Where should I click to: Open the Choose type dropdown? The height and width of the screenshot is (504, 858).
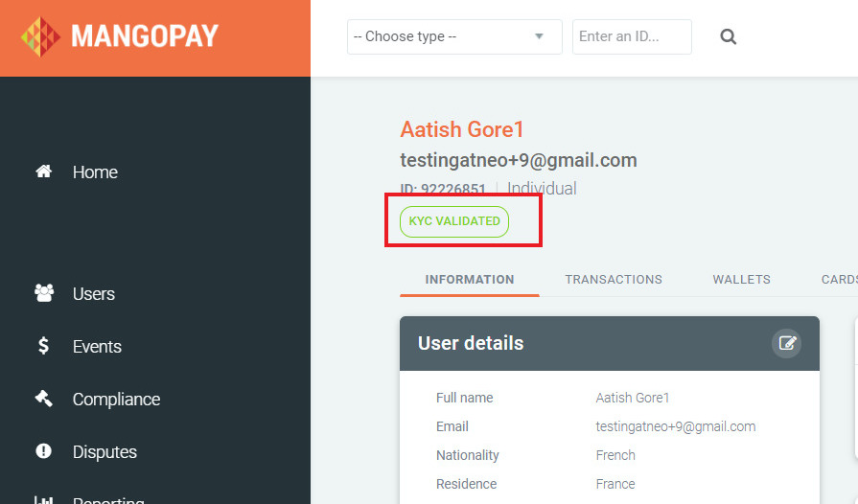(454, 36)
